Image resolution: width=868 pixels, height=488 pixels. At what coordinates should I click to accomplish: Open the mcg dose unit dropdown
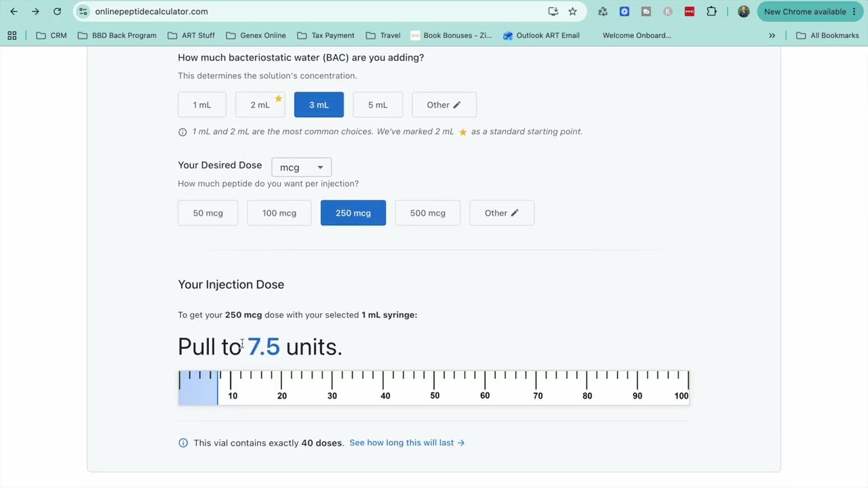301,167
